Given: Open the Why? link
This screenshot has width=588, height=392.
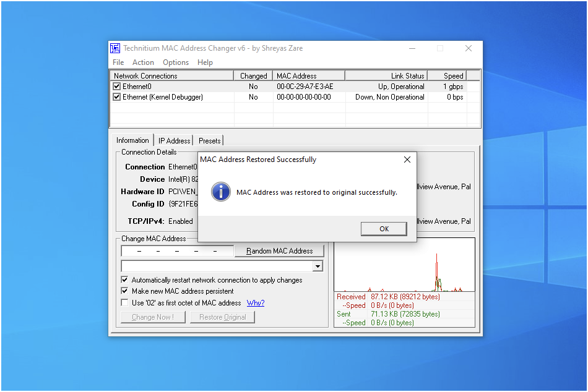Looking at the screenshot, I should [256, 303].
